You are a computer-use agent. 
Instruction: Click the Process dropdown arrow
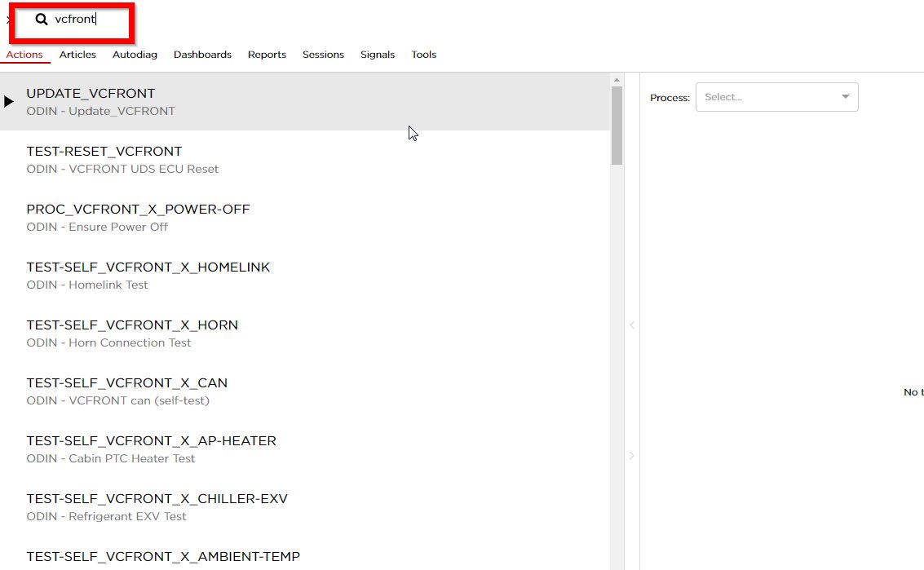click(x=845, y=97)
